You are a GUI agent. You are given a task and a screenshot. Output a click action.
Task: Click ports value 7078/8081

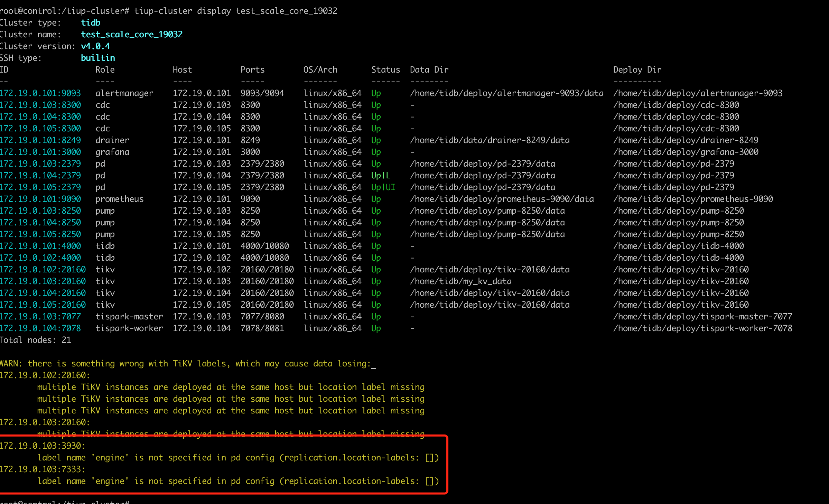click(x=262, y=328)
